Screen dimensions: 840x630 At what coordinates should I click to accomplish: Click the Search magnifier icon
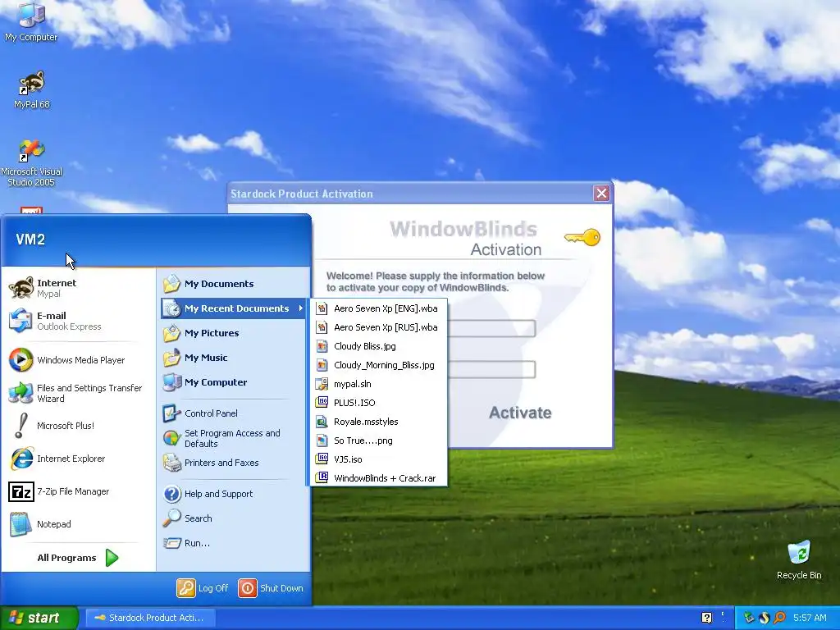[172, 518]
